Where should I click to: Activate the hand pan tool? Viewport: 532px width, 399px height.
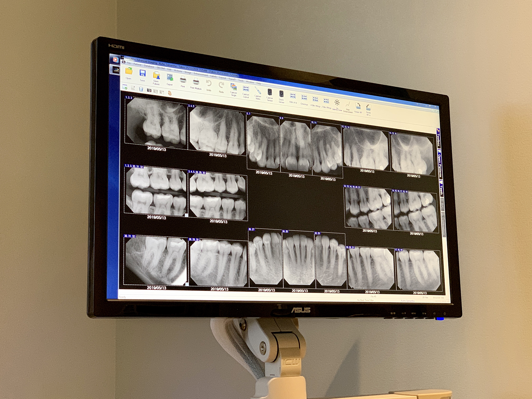point(170,93)
